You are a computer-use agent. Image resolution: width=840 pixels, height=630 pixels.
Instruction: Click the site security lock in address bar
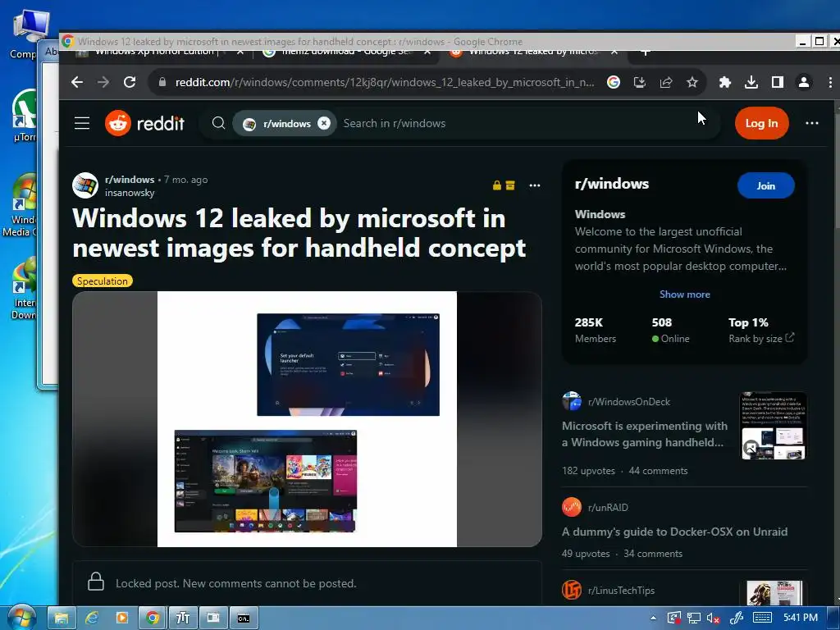(x=162, y=82)
